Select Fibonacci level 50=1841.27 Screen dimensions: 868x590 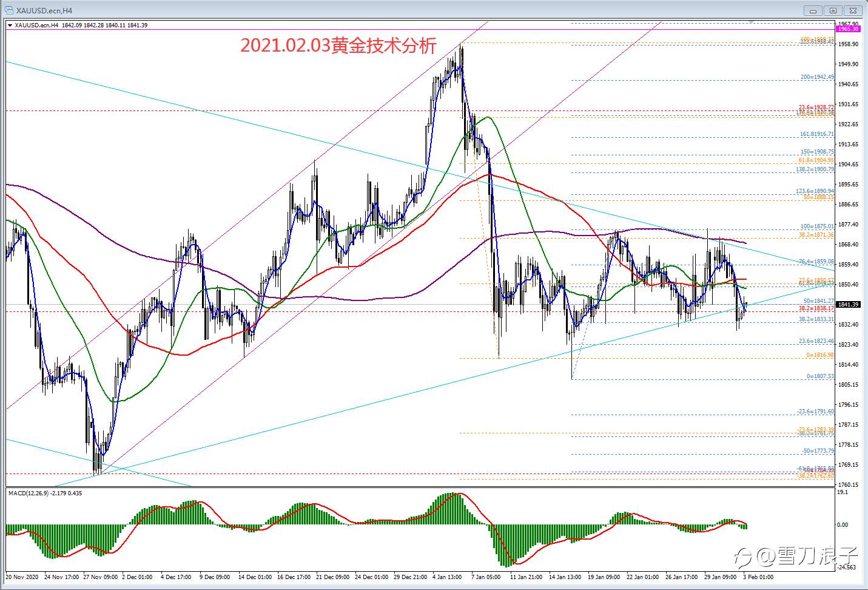click(819, 300)
